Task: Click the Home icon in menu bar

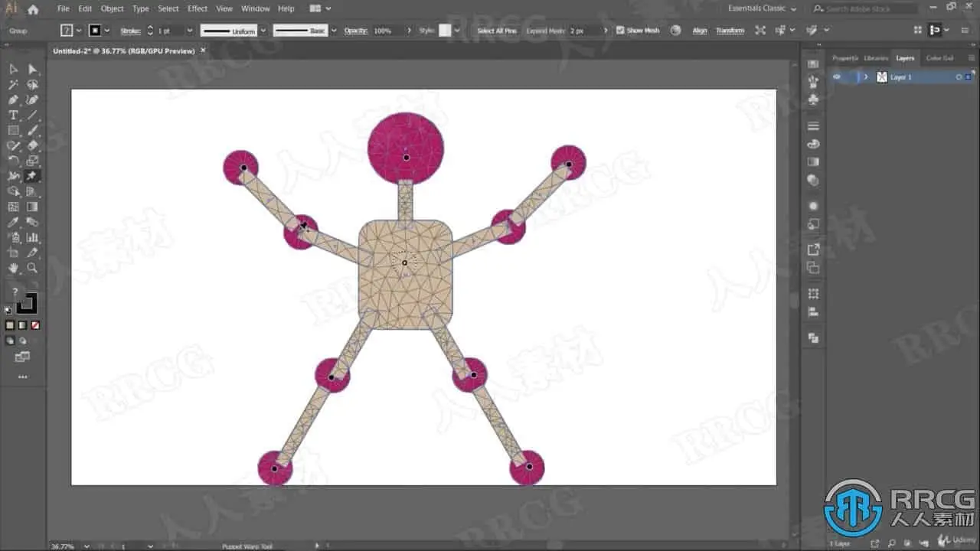Action: point(33,9)
